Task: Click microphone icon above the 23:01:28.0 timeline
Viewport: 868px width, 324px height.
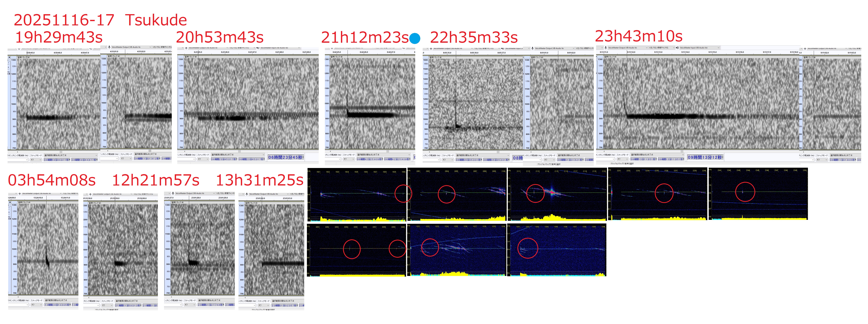Action: click(173, 193)
